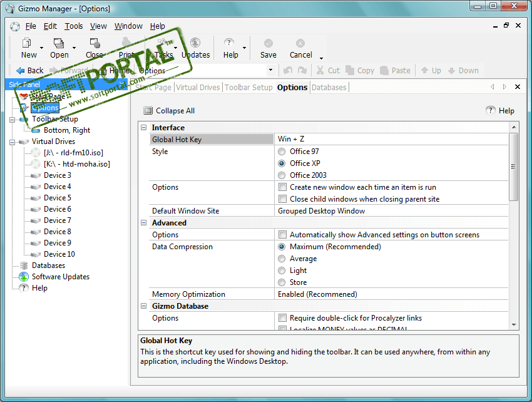Close the current Options tab pane
The image size is (532, 402).
pos(518,87)
